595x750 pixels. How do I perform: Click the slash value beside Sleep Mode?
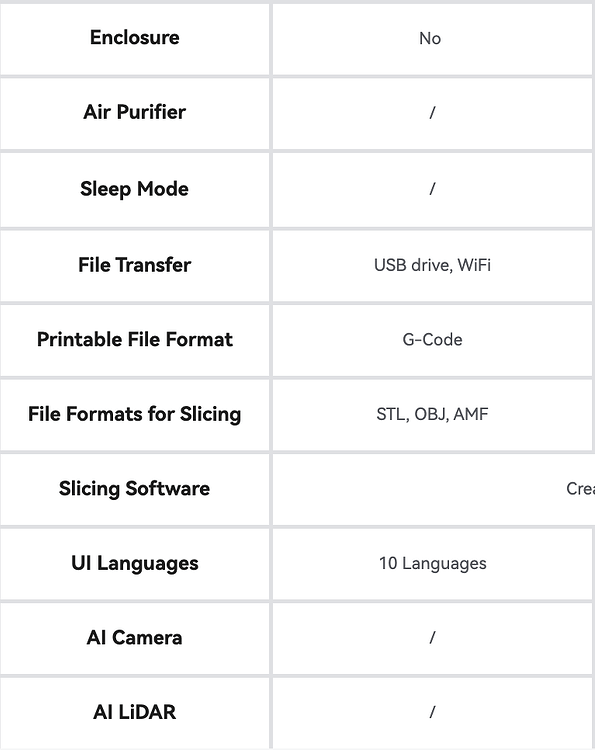point(432,189)
